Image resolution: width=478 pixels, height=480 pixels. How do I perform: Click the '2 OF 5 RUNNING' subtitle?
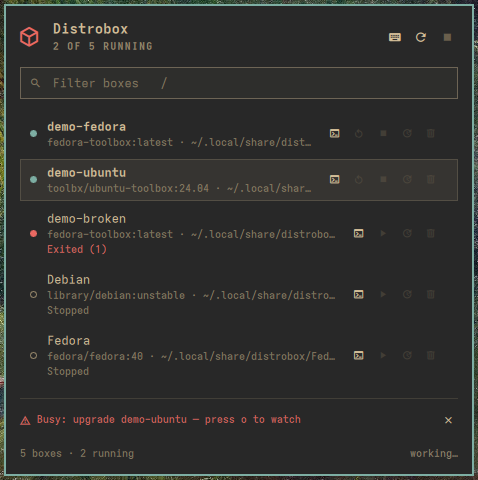103,46
